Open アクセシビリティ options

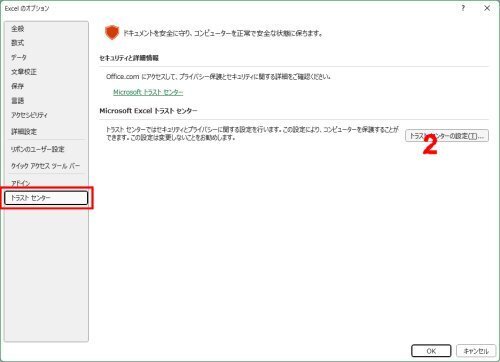tap(29, 115)
